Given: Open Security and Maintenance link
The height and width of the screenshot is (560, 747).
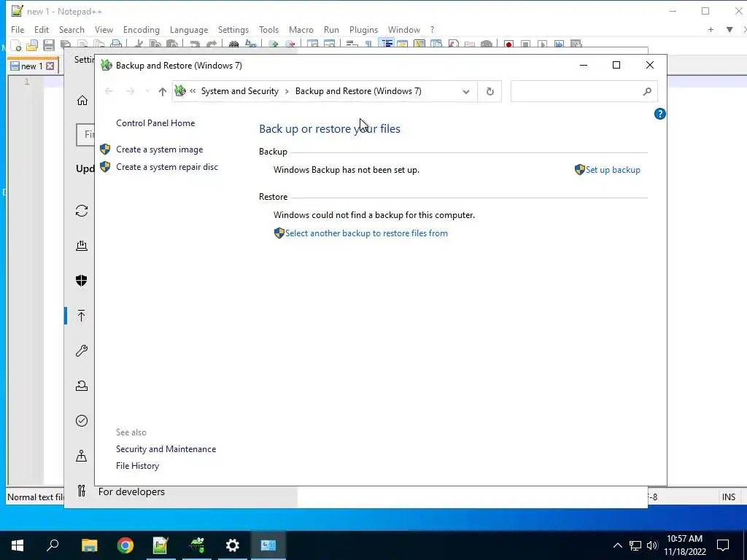Looking at the screenshot, I should (166, 449).
